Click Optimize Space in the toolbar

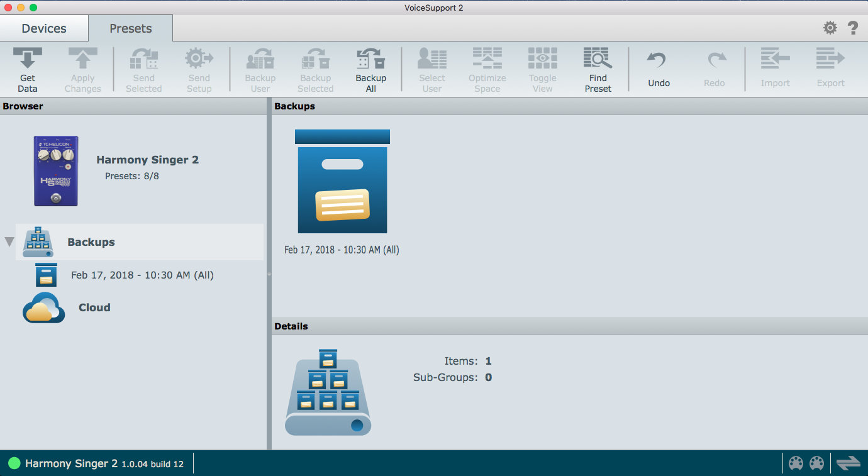click(x=487, y=70)
